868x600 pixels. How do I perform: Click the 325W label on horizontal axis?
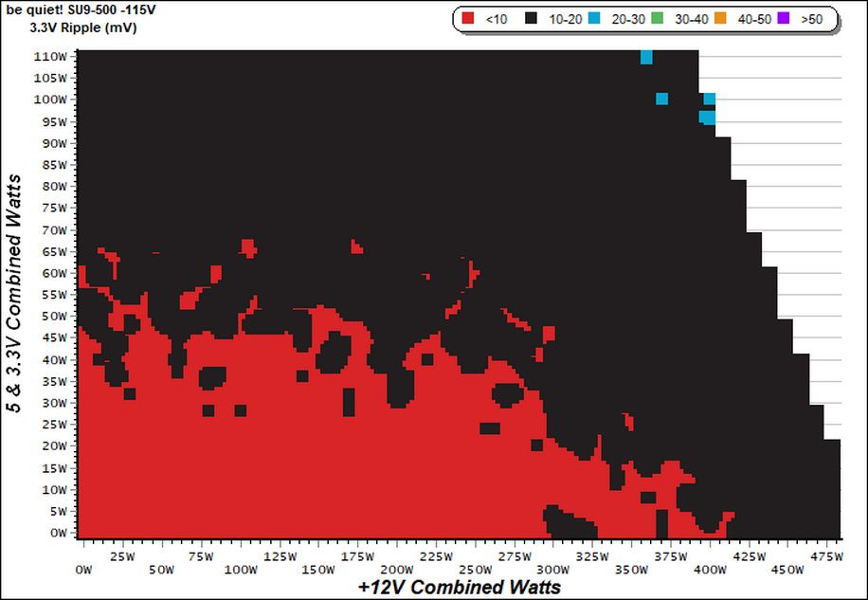[x=592, y=556]
